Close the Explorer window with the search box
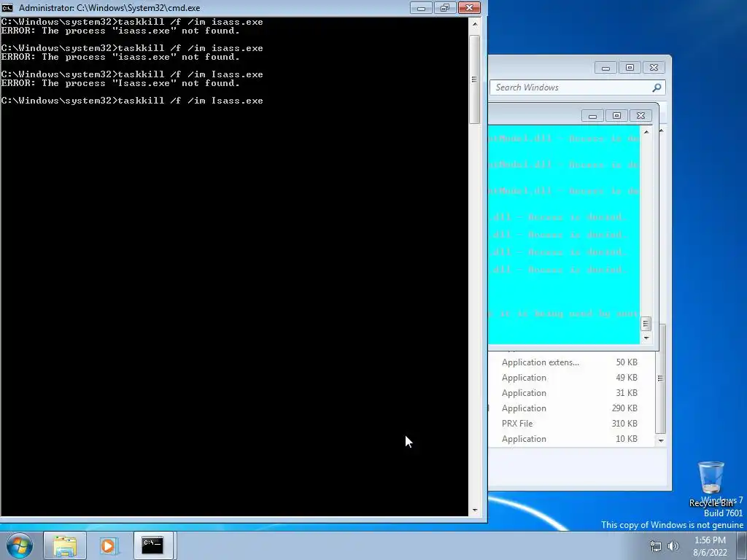Image resolution: width=747 pixels, height=560 pixels. (x=654, y=68)
